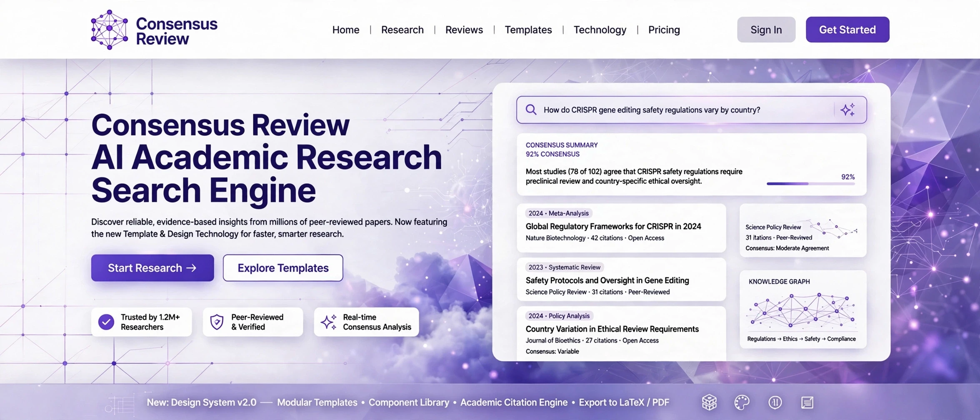Click Regulations → Ethics → Safety → Compliance caption
Image resolution: width=980 pixels, height=420 pixels.
click(801, 339)
